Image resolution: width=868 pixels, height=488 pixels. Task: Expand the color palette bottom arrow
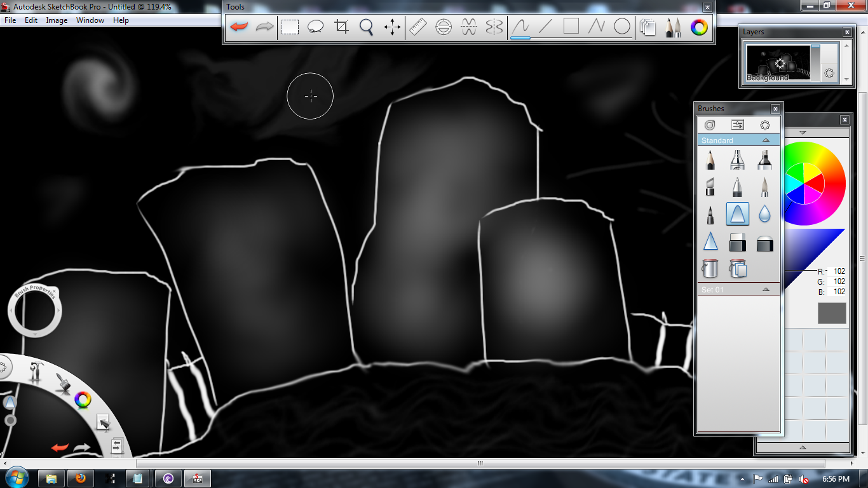(803, 447)
